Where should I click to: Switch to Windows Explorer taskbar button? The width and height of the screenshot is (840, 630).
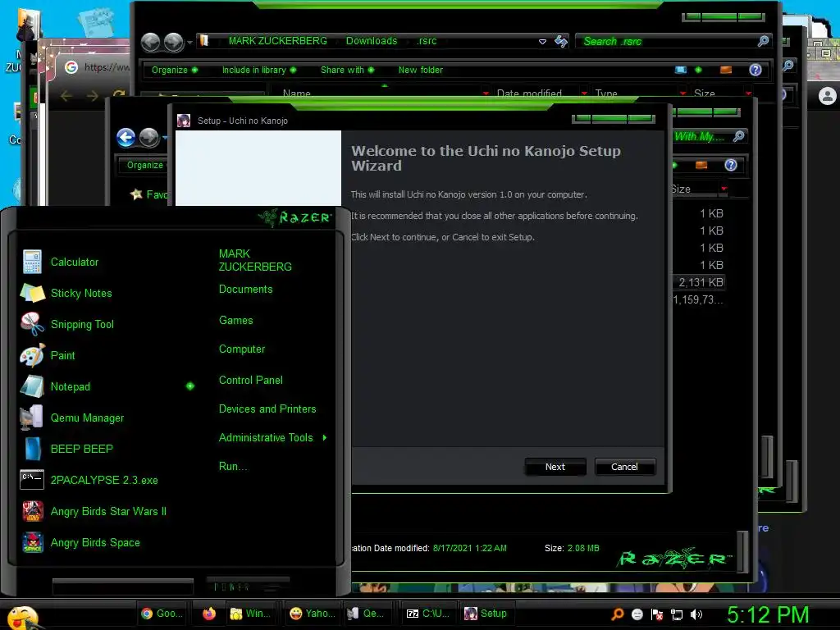tap(250, 614)
